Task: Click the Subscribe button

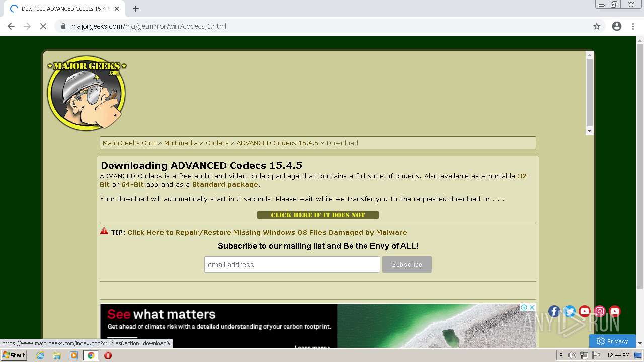Action: pos(407,264)
